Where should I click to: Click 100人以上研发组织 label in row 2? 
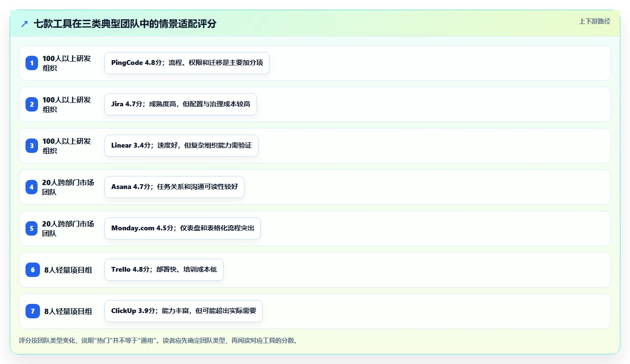[x=66, y=104]
